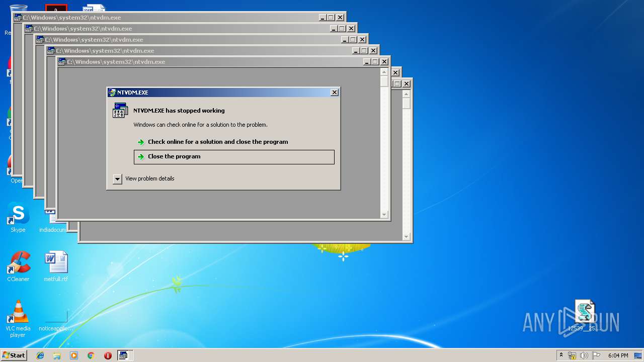This screenshot has height=362, width=644.
Task: Click scrollbar thumb in frontmost ntvdm.exe window
Action: tap(384, 81)
